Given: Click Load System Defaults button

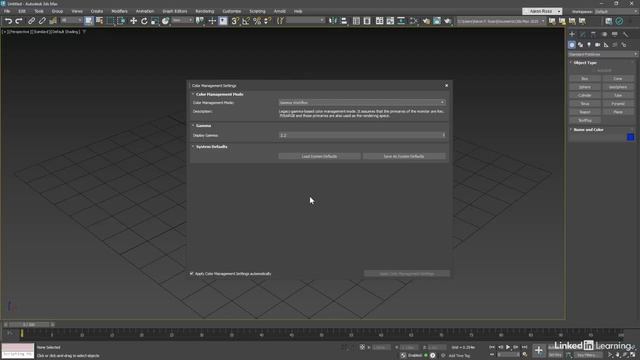Looking at the screenshot, I should point(319,156).
